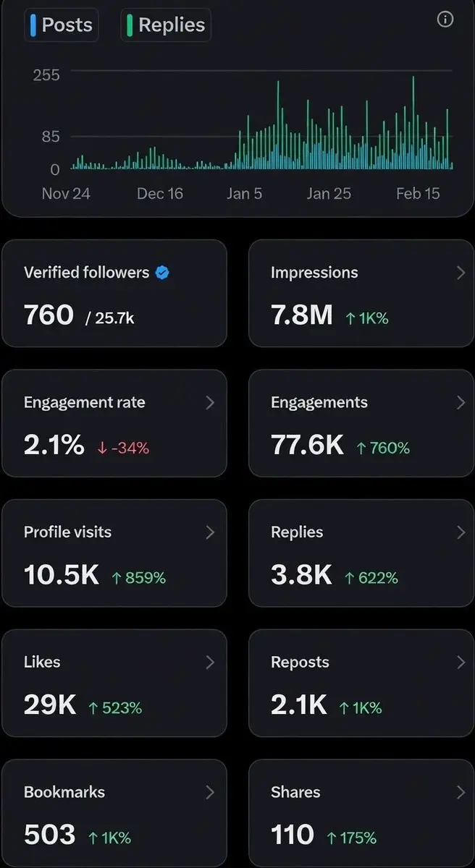Click the Feb 15 date label

click(x=418, y=194)
